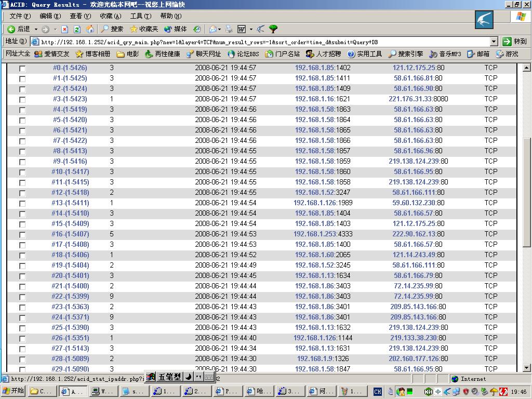Click destination IP 221.176.31.33
532x399 pixels.
[x=410, y=99]
